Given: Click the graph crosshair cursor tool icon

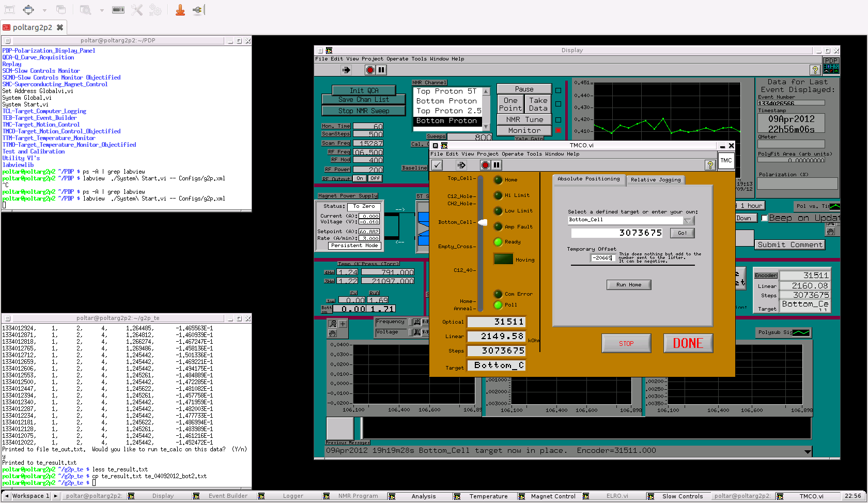Looking at the screenshot, I should (343, 324).
